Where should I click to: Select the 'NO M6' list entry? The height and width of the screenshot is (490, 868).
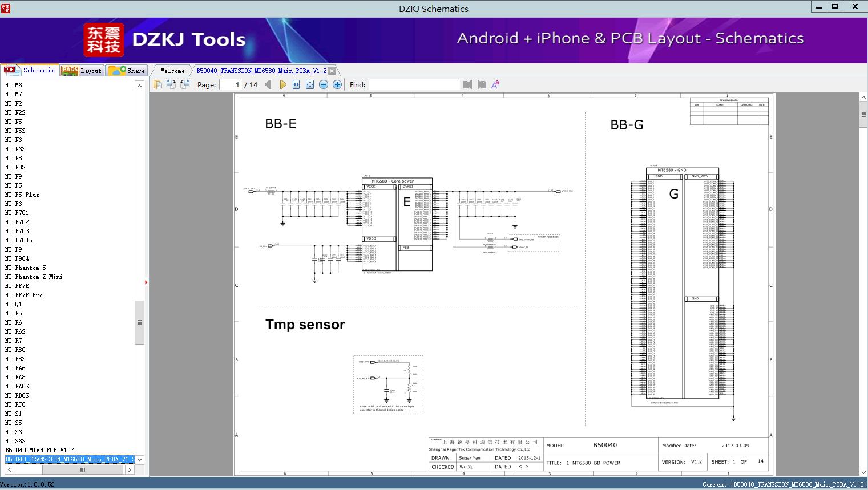coord(14,85)
